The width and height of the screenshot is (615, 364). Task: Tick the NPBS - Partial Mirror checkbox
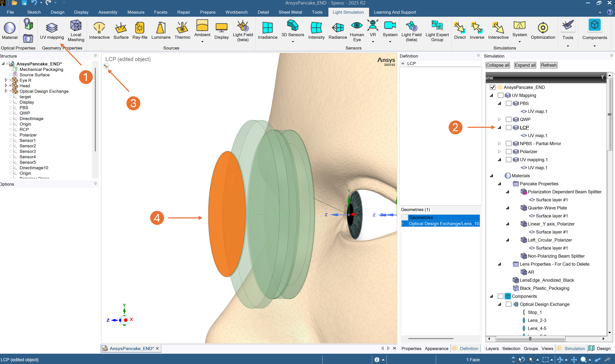click(x=508, y=144)
